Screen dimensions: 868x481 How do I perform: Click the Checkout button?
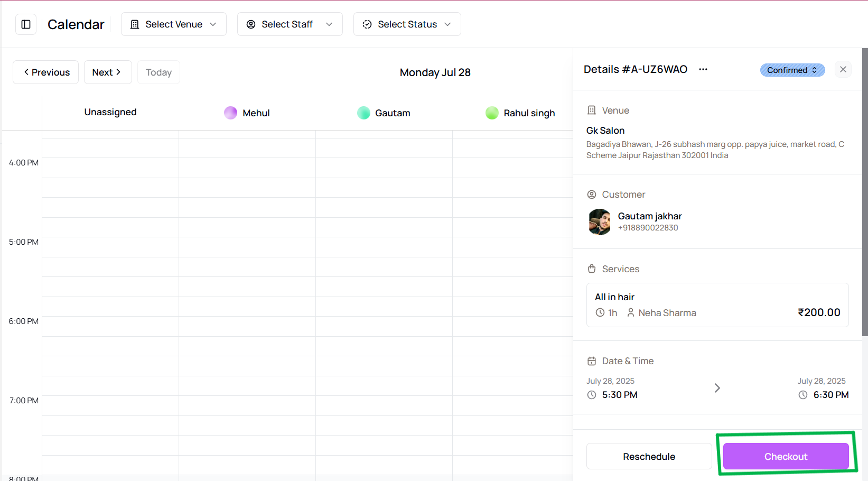click(x=786, y=456)
